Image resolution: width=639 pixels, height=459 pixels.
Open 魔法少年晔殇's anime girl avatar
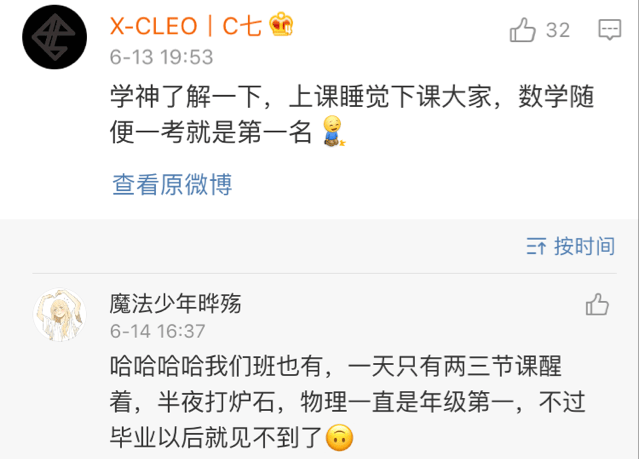point(59,315)
